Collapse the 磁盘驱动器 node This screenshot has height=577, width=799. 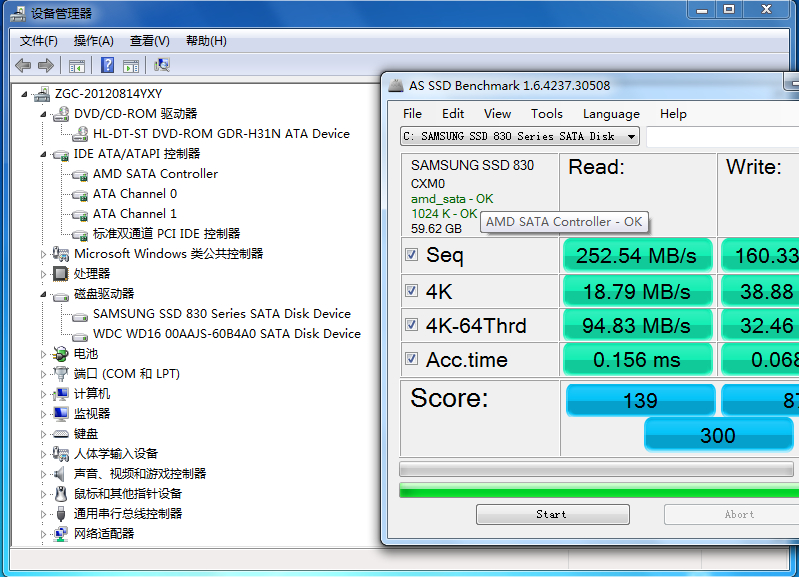point(43,294)
